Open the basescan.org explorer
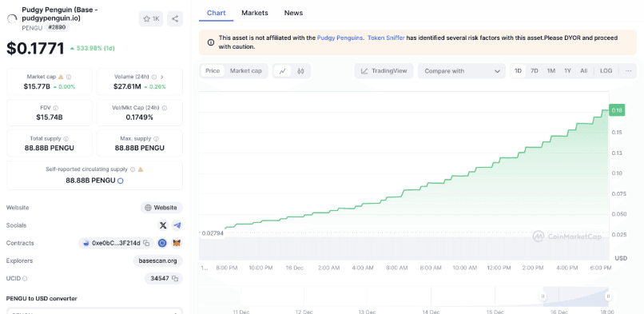Screen dimensions: 644x314 click(x=157, y=260)
